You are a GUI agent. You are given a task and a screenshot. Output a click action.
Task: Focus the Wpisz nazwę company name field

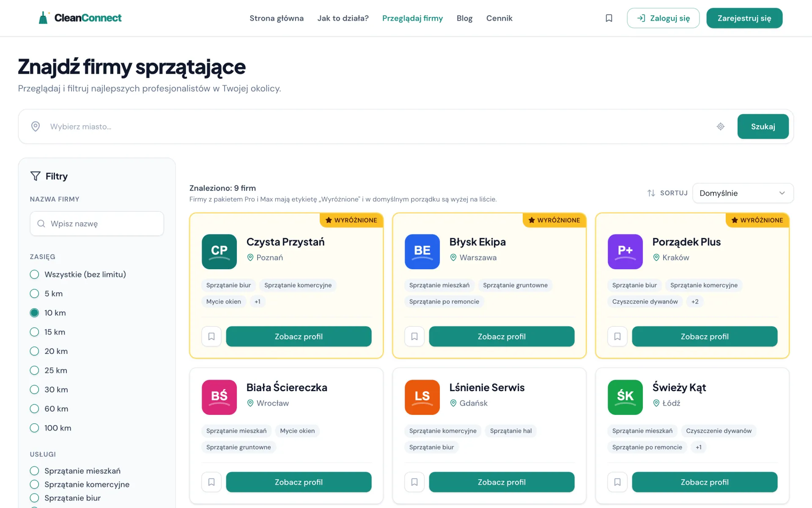point(97,224)
